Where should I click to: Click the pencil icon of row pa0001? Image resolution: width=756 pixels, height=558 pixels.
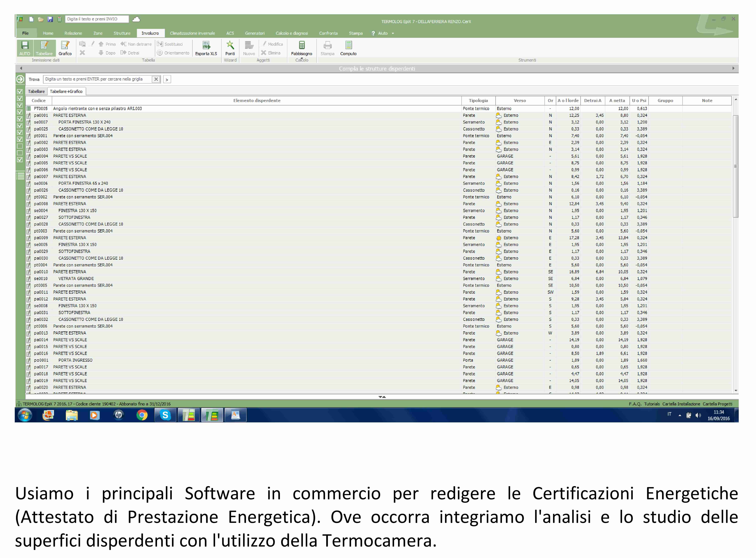29,116
